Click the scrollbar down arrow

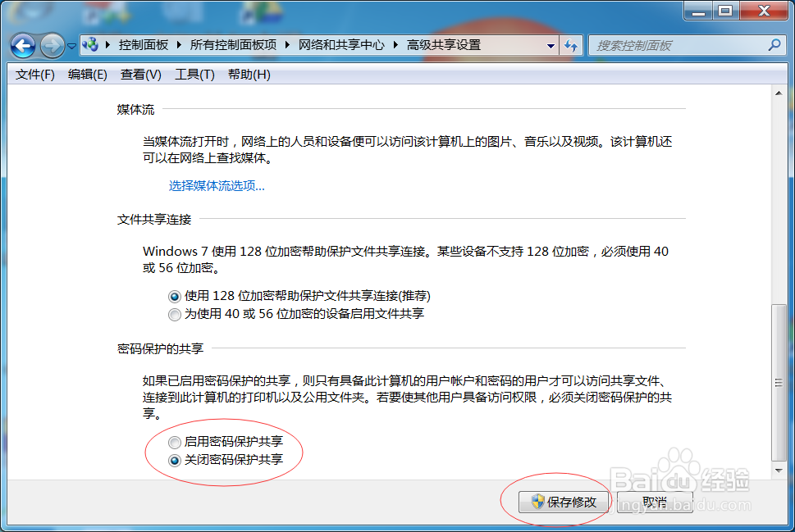pyautogui.click(x=779, y=471)
